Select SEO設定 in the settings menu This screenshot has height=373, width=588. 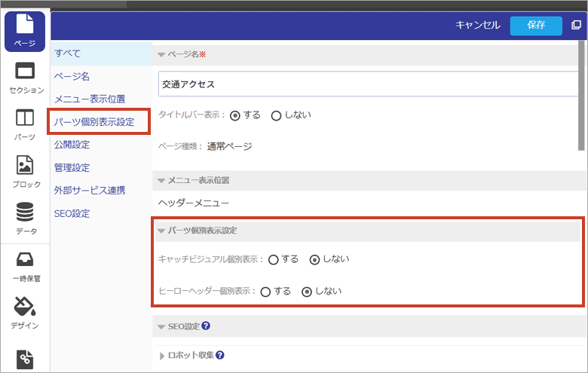pos(72,214)
